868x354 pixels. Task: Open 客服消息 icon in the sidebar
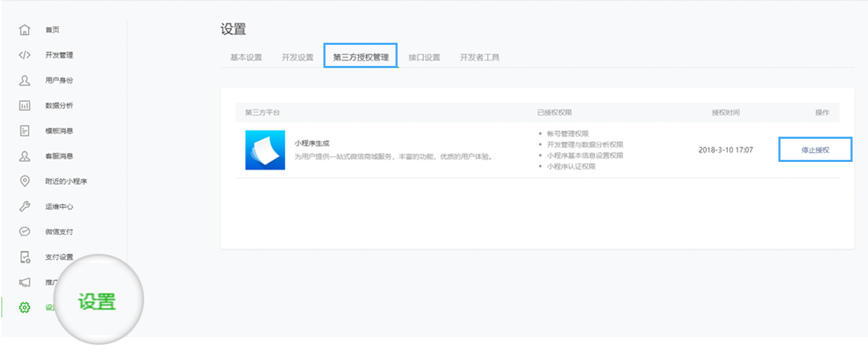pos(24,156)
